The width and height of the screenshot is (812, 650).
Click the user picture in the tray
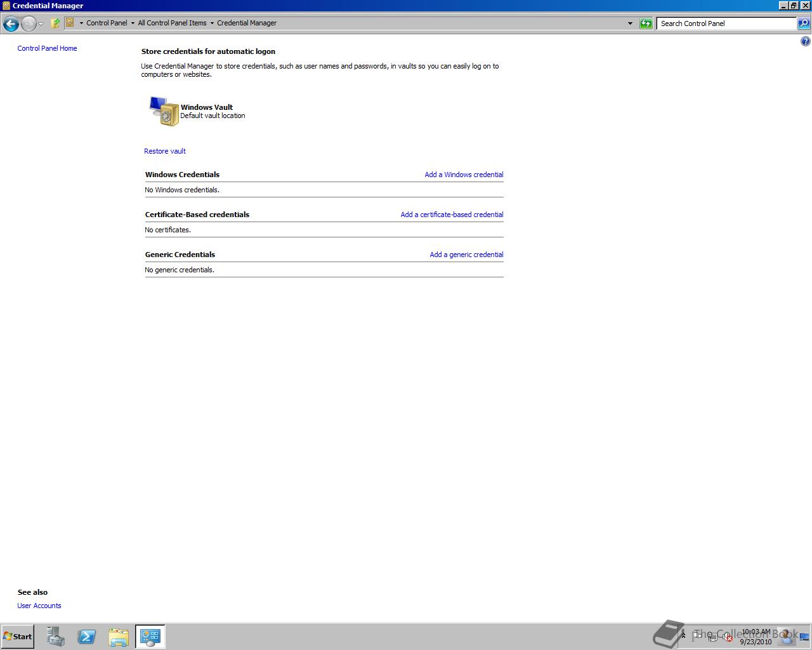787,635
